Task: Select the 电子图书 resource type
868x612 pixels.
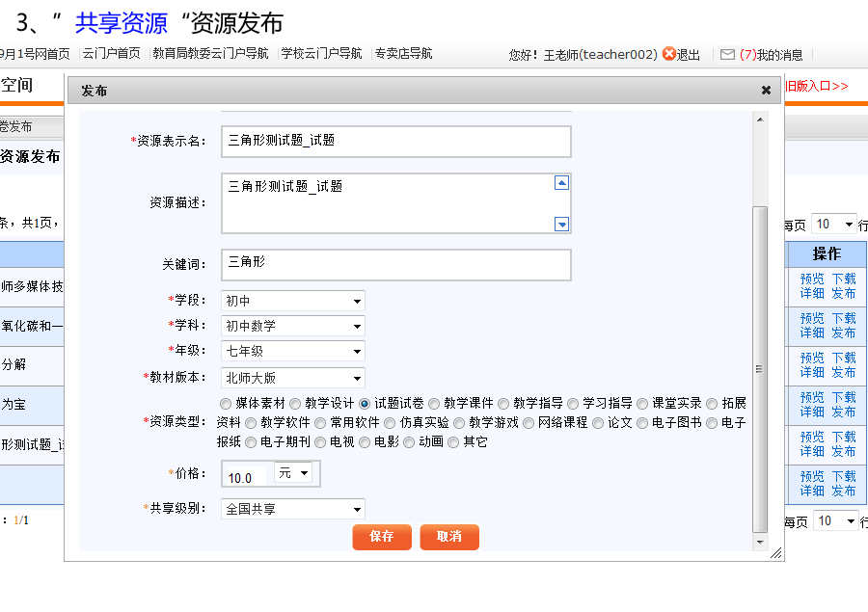Action: pyautogui.click(x=642, y=422)
